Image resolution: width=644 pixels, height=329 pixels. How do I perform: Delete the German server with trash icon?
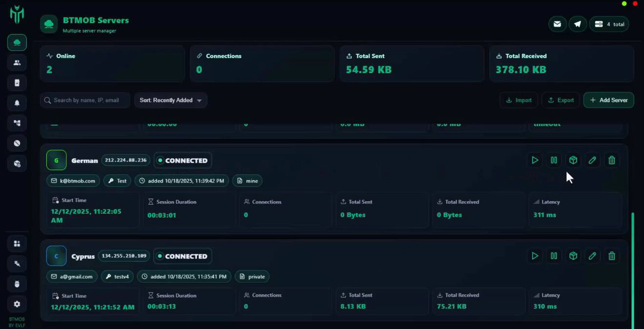(x=612, y=160)
